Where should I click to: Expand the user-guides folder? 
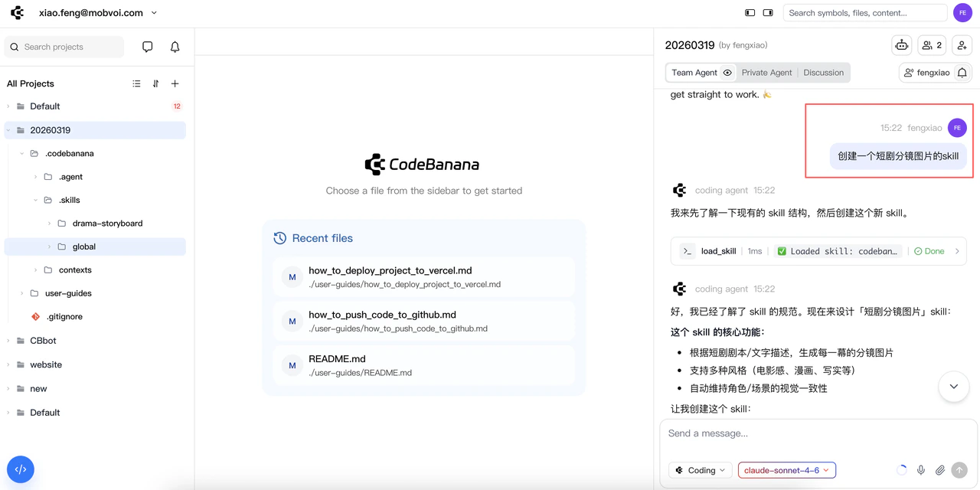pos(22,293)
